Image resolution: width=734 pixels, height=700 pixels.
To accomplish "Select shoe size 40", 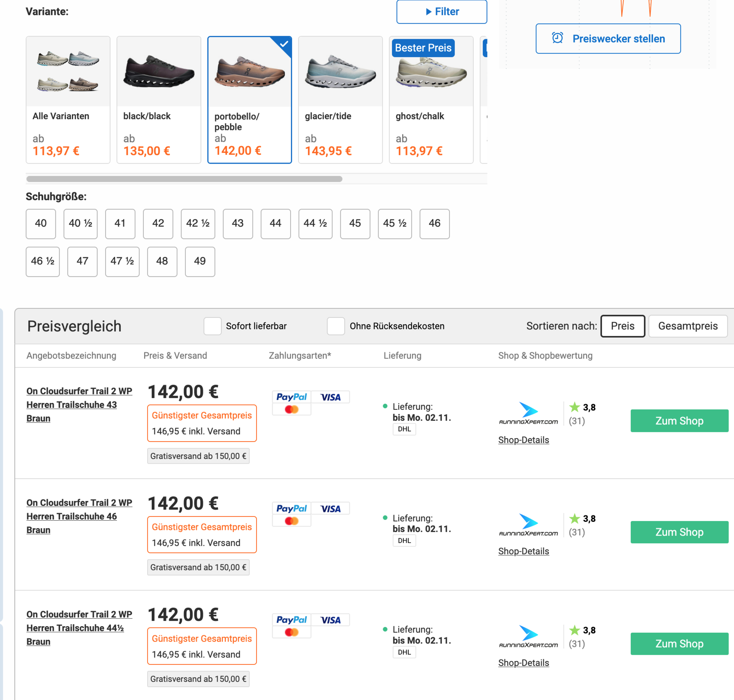I will tap(41, 224).
